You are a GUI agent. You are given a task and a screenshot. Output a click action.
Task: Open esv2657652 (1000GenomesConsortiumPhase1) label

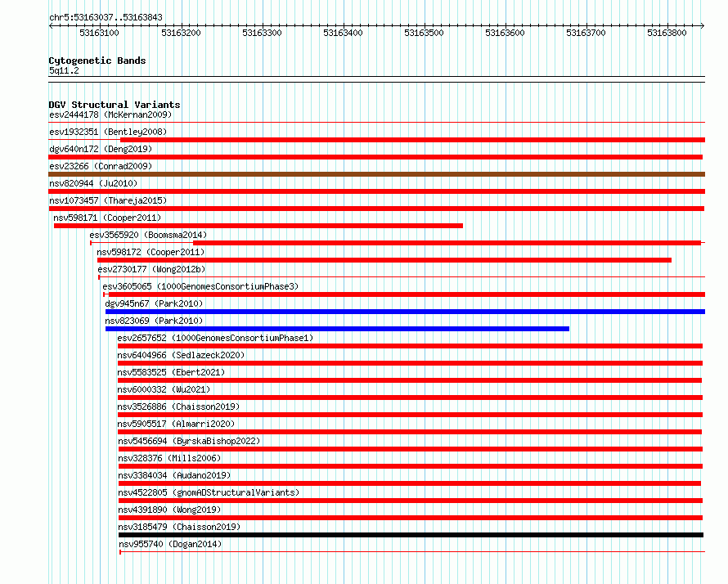click(x=215, y=338)
